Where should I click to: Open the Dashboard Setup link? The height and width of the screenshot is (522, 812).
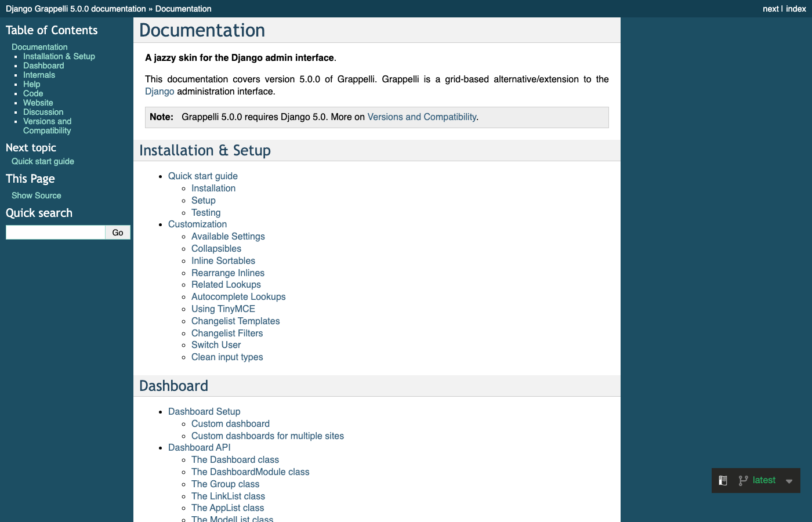tap(204, 412)
